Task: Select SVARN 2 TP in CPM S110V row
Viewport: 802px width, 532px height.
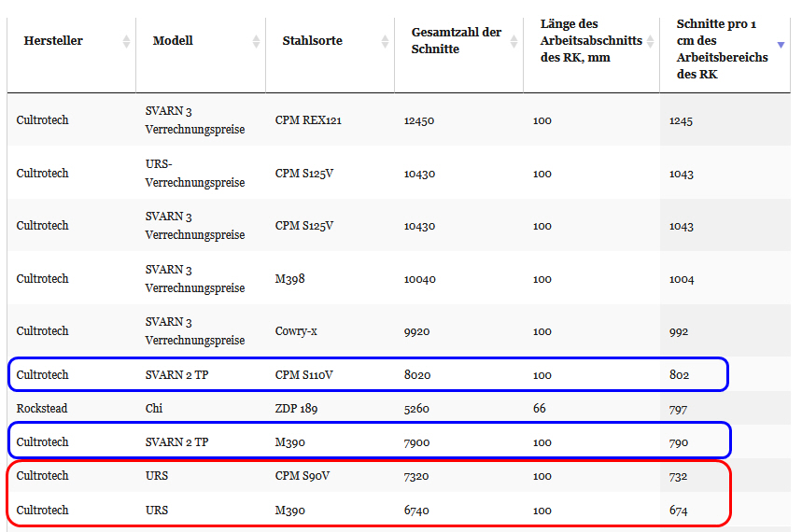Action: coord(176,375)
